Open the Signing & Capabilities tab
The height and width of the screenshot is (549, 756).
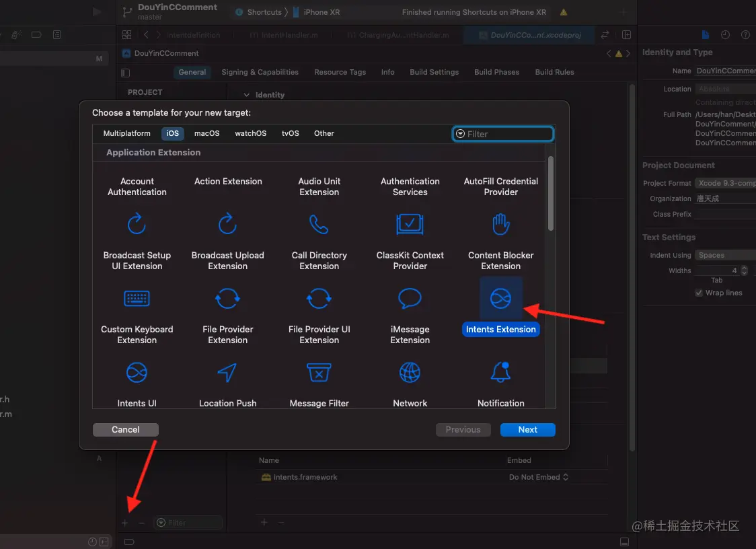tap(260, 72)
